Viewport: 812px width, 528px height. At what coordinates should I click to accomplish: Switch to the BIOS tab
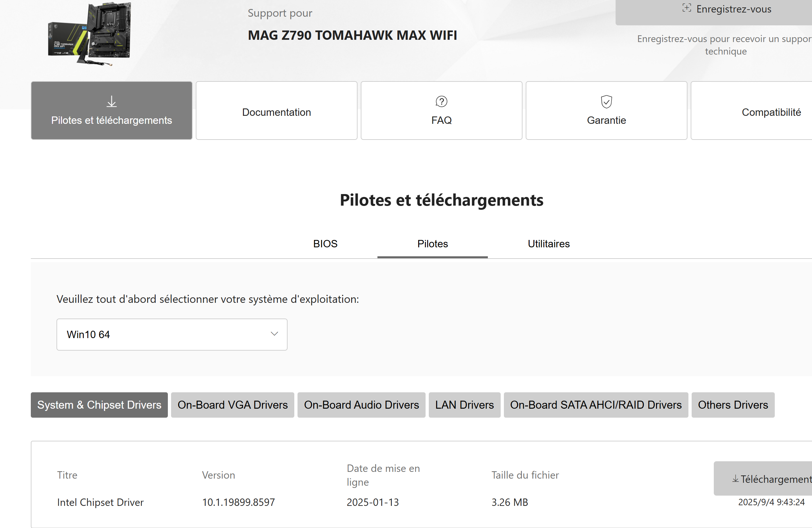pos(325,244)
